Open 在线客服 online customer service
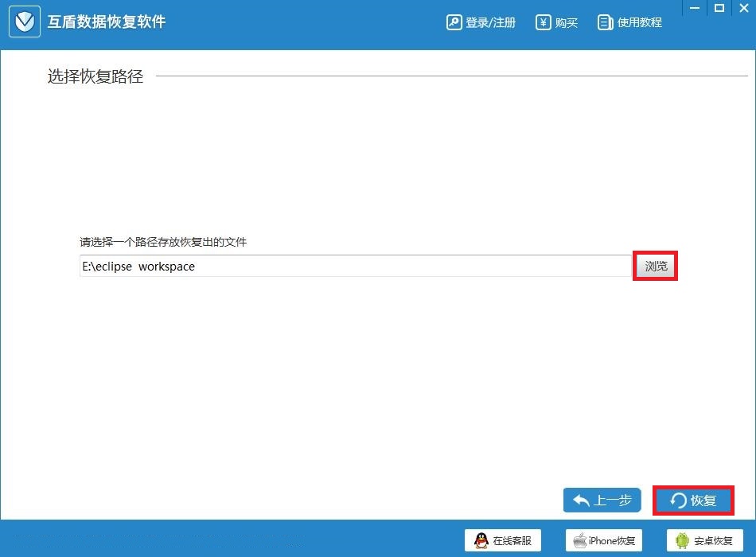 [x=502, y=540]
